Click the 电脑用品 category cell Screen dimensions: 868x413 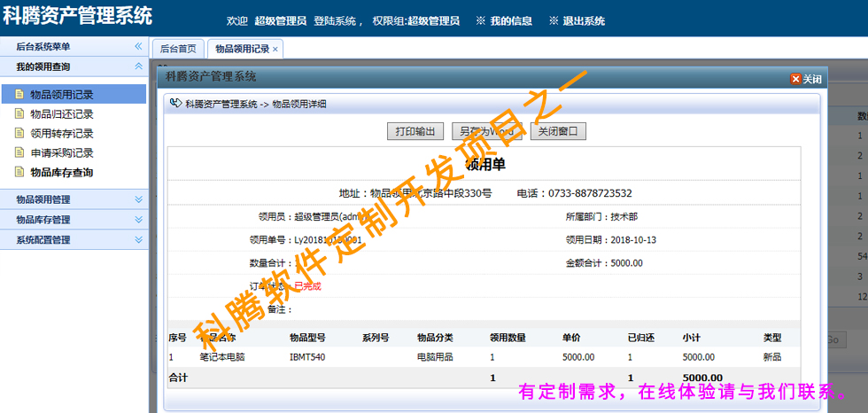pos(435,357)
